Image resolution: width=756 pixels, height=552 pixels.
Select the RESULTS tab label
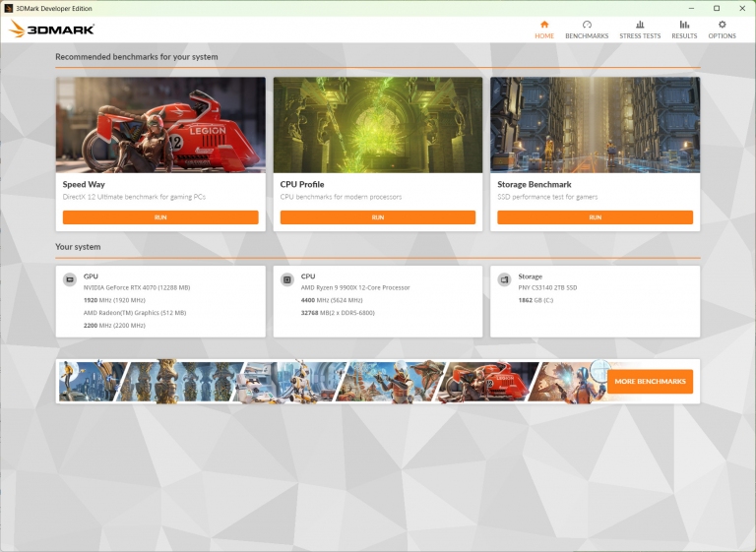tap(684, 35)
